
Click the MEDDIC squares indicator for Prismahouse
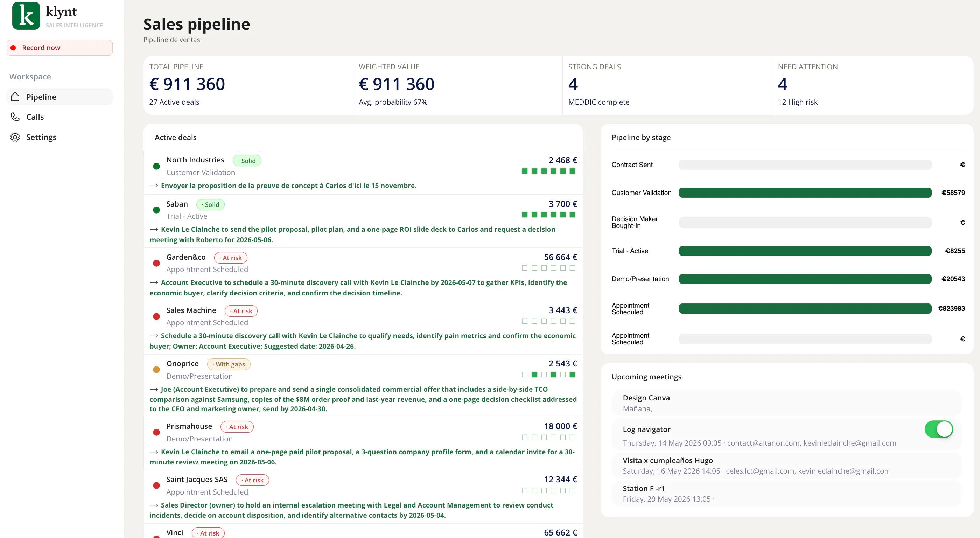click(x=548, y=438)
